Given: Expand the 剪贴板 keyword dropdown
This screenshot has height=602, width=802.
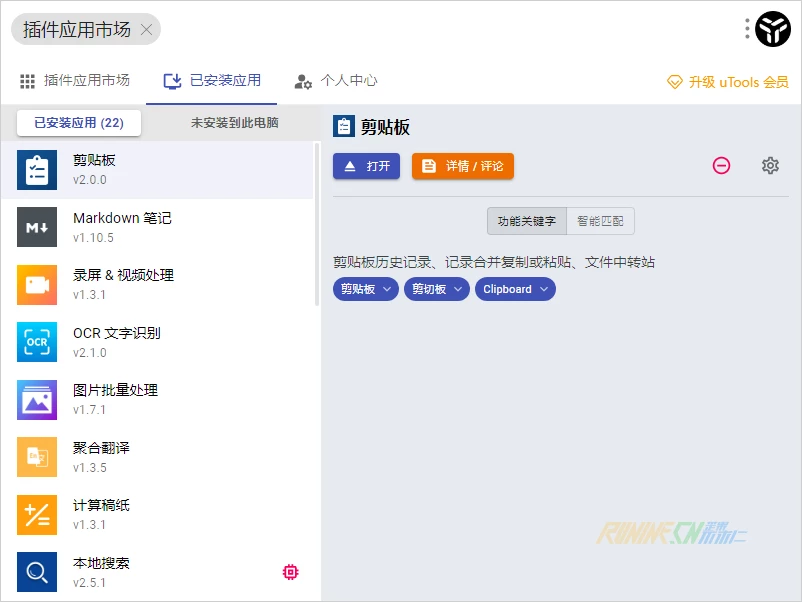Looking at the screenshot, I should click(x=365, y=289).
